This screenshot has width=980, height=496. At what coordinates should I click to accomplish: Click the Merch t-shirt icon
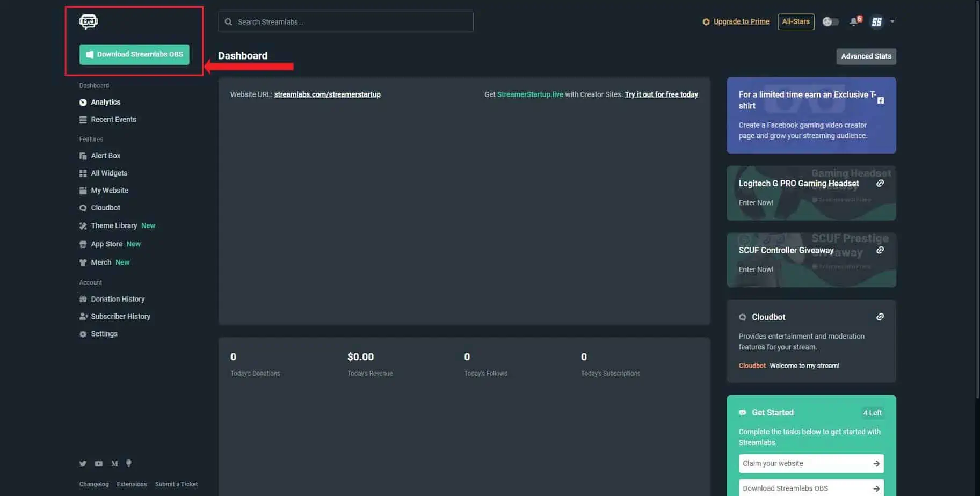pos(83,262)
